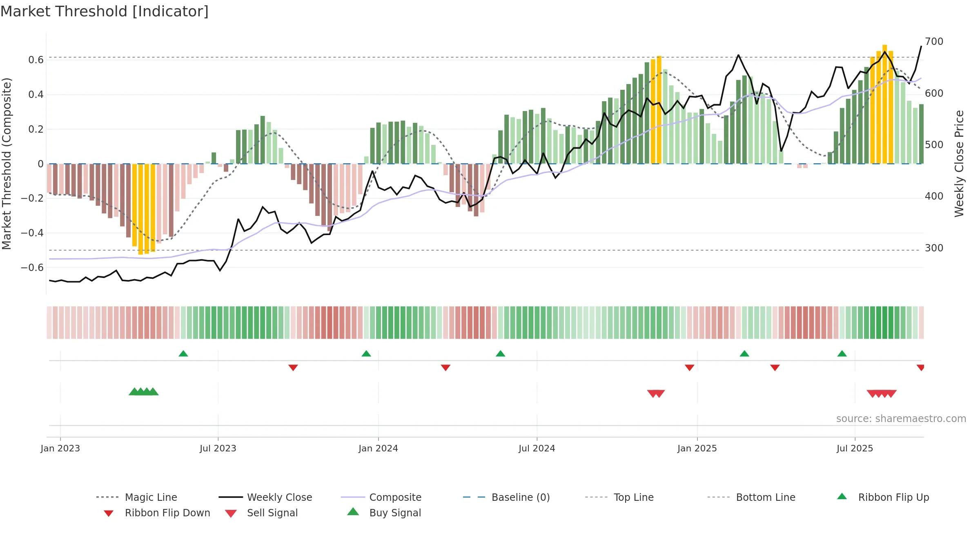Click red triangle icon in Sell Signal legend
Image resolution: width=980 pixels, height=551 pixels.
click(231, 513)
